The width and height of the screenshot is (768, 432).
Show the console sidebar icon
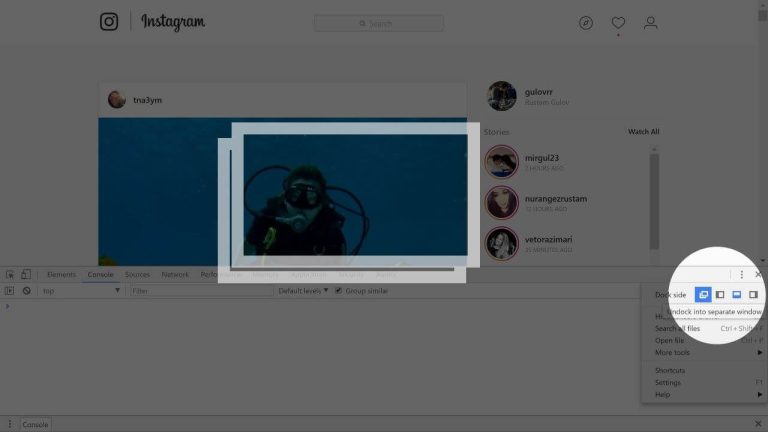(9, 291)
